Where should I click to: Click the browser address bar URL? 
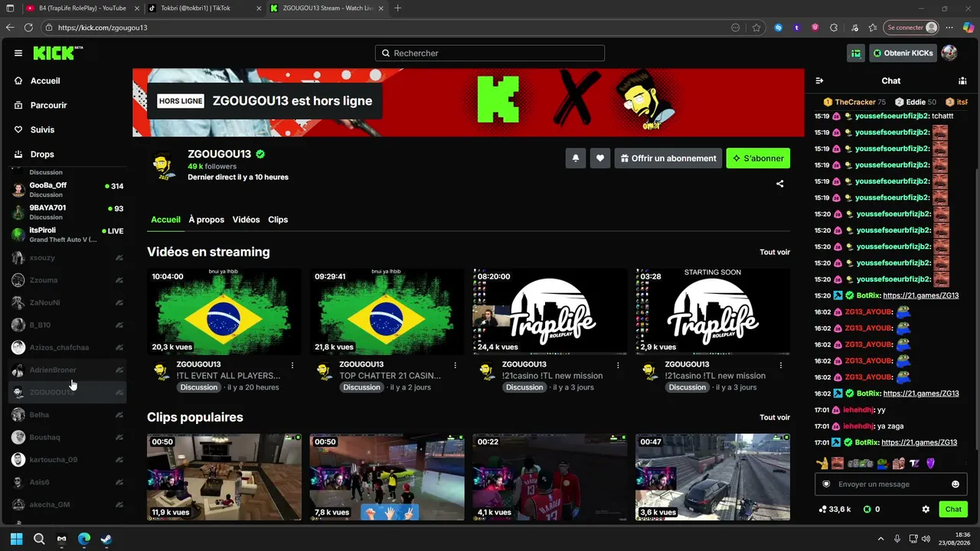[103, 28]
